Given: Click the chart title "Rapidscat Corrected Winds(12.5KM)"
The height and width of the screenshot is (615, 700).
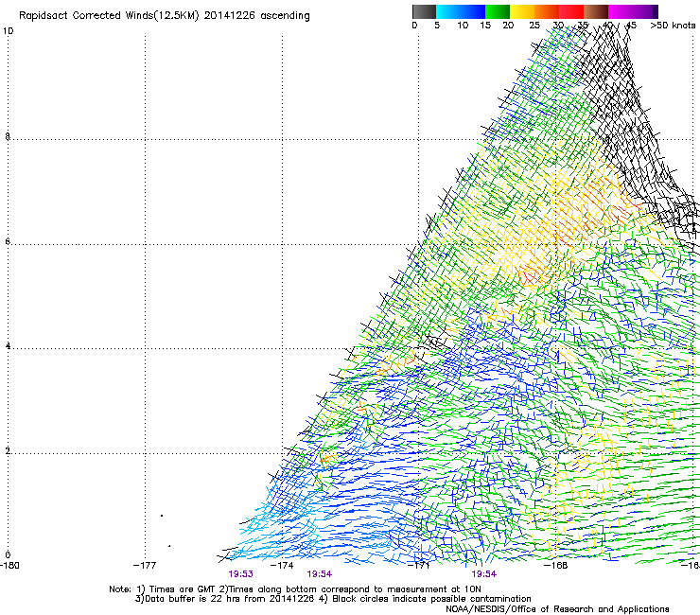Looking at the screenshot, I should [x=109, y=16].
